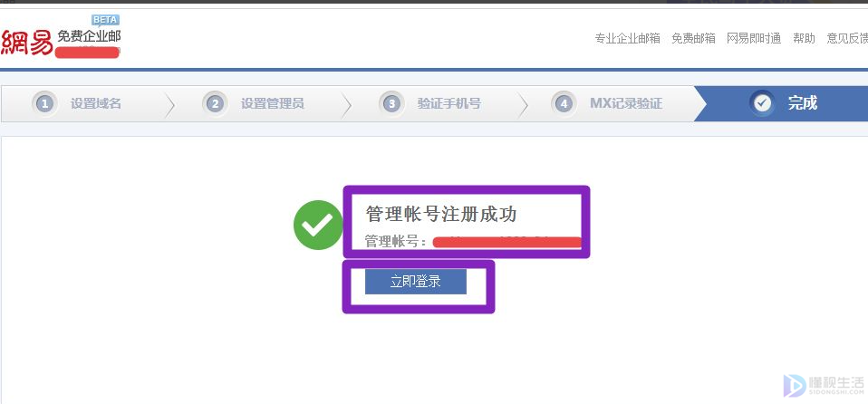The image size is (868, 404).
Task: Click the 管理帐号注册成功 heading text
Action: coord(441,214)
